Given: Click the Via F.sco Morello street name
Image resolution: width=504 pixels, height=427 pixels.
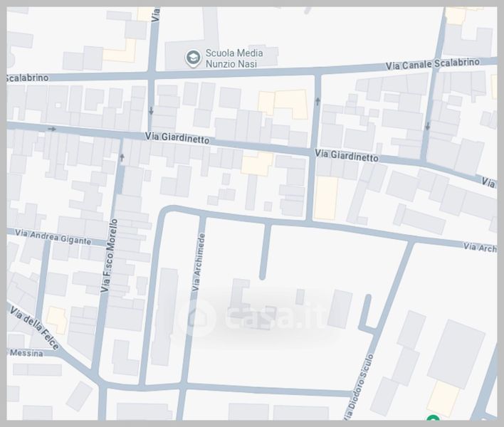Looking at the screenshot, I should tap(110, 256).
